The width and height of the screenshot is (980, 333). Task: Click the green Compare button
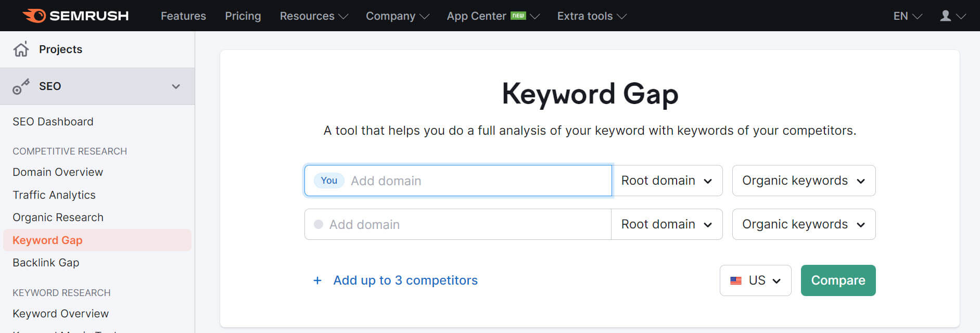click(838, 280)
